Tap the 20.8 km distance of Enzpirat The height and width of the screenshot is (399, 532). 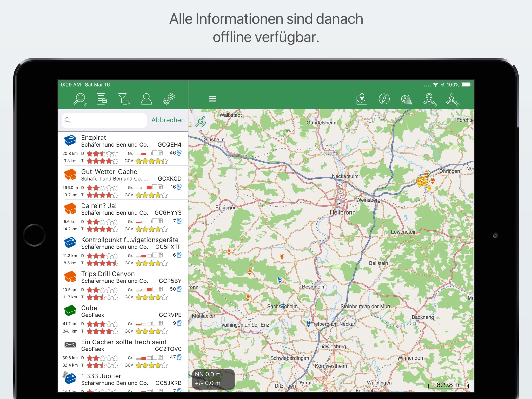70,154
